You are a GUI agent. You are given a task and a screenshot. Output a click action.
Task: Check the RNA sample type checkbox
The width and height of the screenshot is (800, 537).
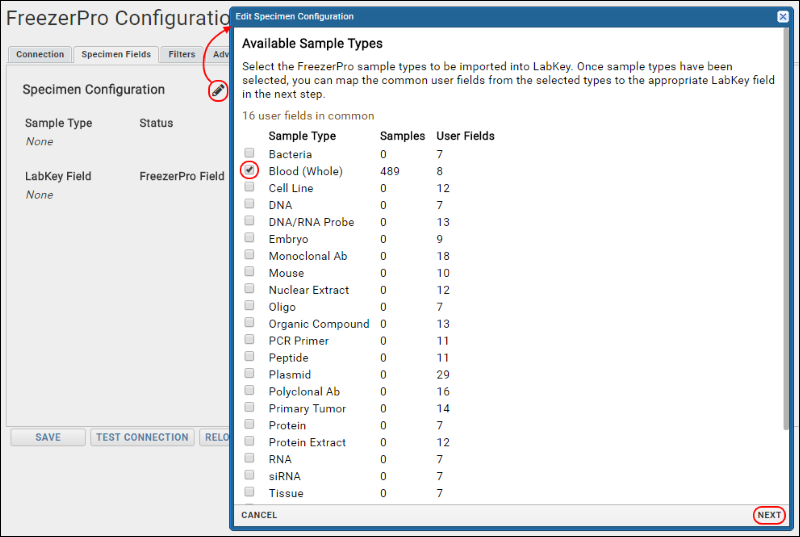pos(249,457)
